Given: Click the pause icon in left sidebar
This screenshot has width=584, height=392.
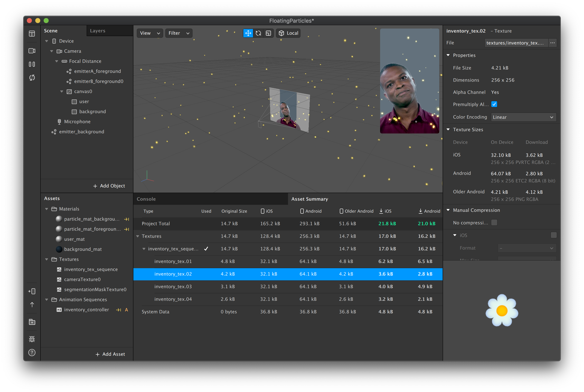Looking at the screenshot, I should (x=32, y=64).
